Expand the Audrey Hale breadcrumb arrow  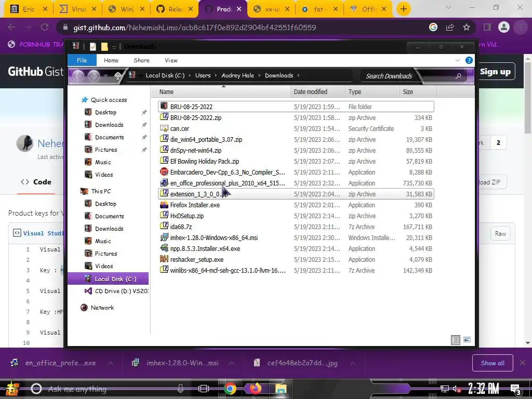(259, 76)
